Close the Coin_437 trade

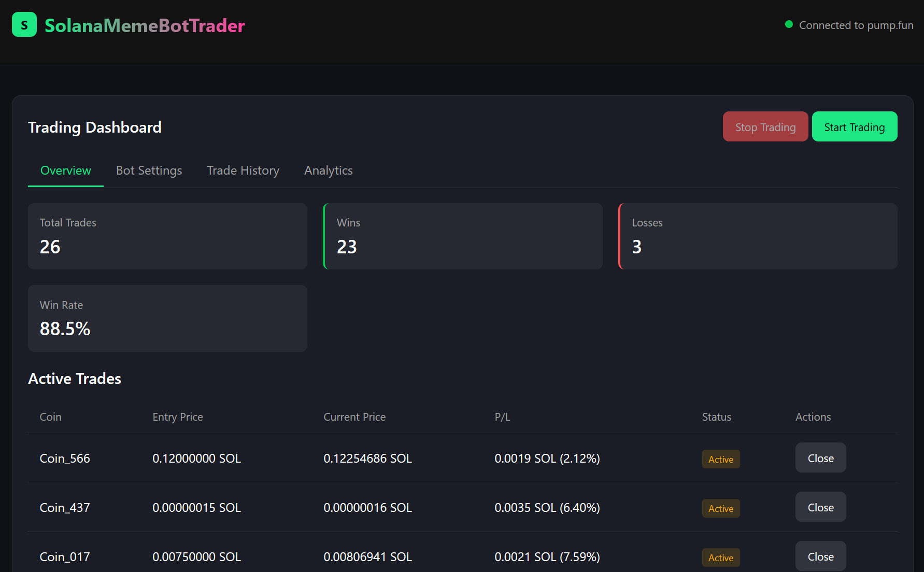pos(821,507)
